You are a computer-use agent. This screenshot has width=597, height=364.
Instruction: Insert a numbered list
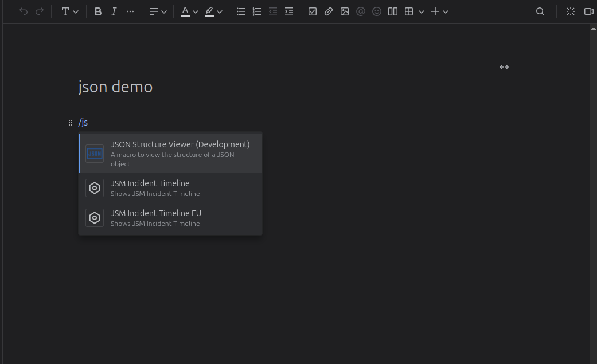click(257, 11)
